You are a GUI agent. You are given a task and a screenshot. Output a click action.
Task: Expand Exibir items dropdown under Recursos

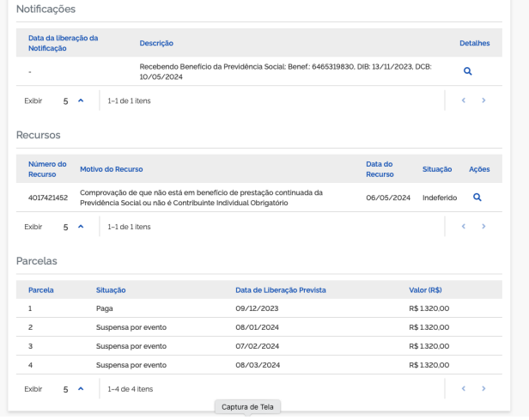click(81, 227)
